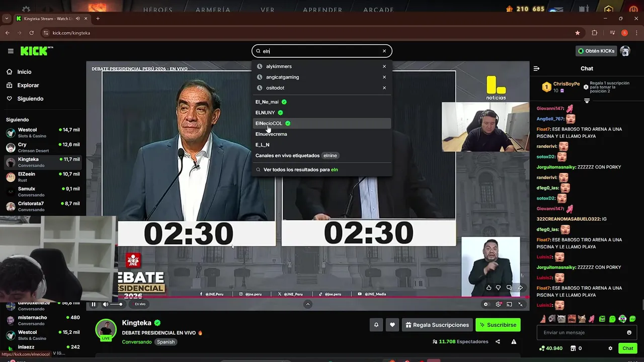Open E_L_N search result
Viewport: 644px width, 362px height.
[x=322, y=145]
